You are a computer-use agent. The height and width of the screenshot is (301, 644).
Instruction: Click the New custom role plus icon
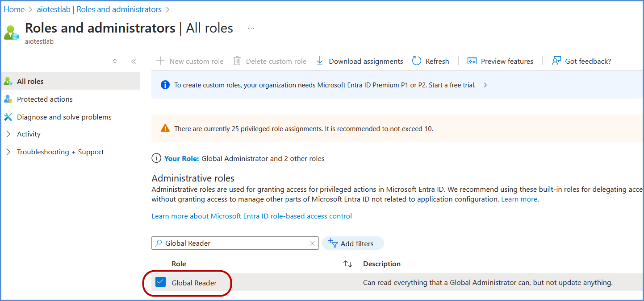pyautogui.click(x=160, y=61)
